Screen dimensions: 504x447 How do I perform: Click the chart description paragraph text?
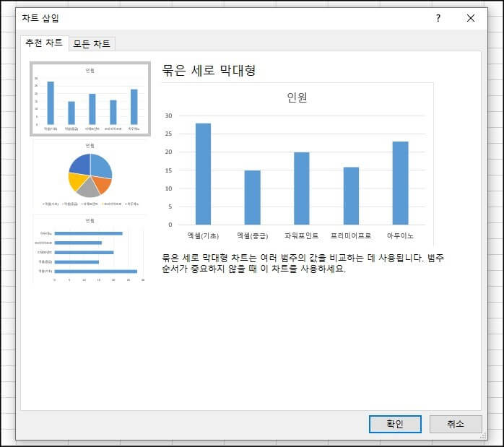[x=303, y=263]
